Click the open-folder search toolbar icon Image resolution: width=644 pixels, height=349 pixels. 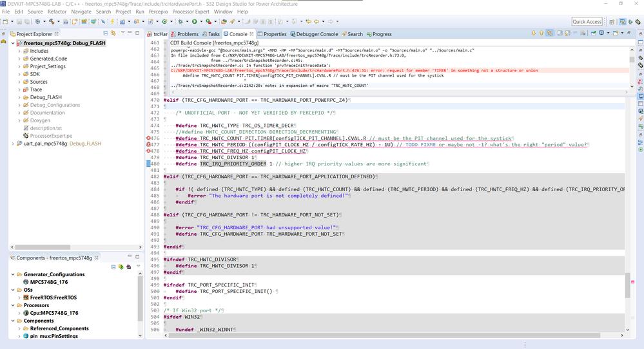[224, 21]
